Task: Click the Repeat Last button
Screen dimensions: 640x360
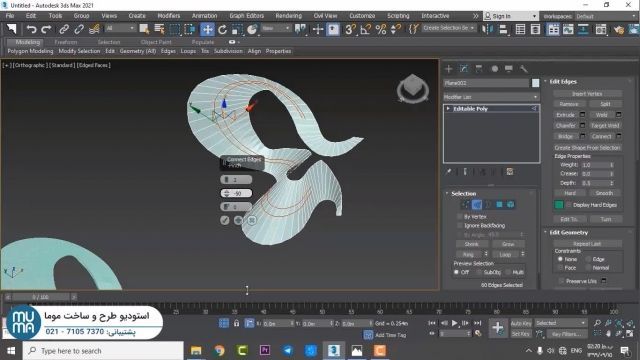Action: point(587,244)
